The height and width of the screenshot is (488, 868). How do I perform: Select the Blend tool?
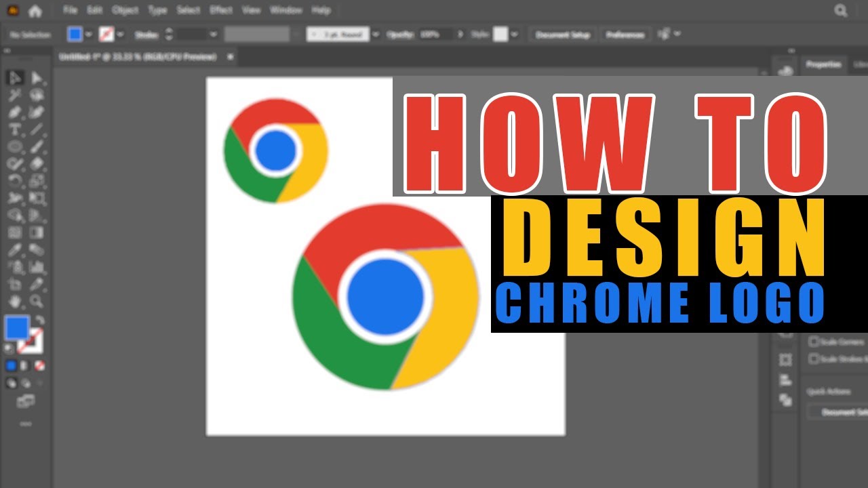coord(37,250)
